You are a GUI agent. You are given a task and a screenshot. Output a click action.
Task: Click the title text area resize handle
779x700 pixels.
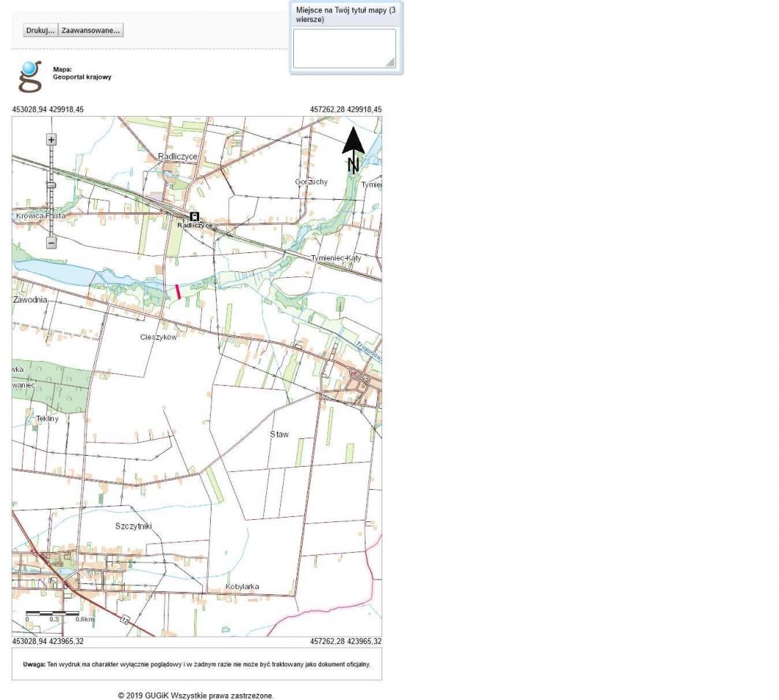coord(391,63)
